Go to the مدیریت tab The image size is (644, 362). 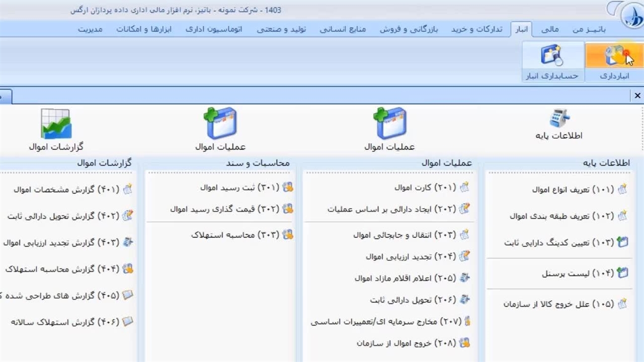pyautogui.click(x=90, y=29)
